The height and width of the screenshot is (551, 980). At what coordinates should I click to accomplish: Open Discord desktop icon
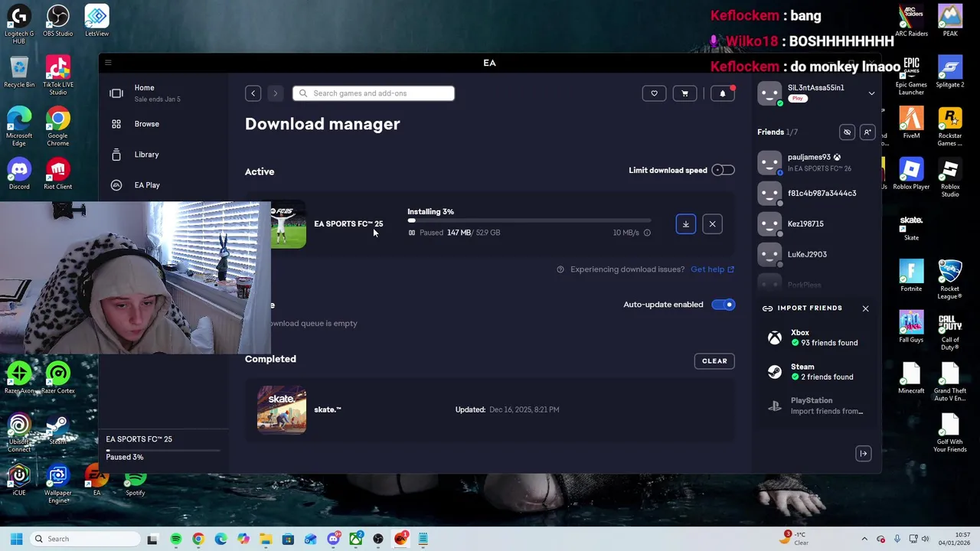coord(19,174)
